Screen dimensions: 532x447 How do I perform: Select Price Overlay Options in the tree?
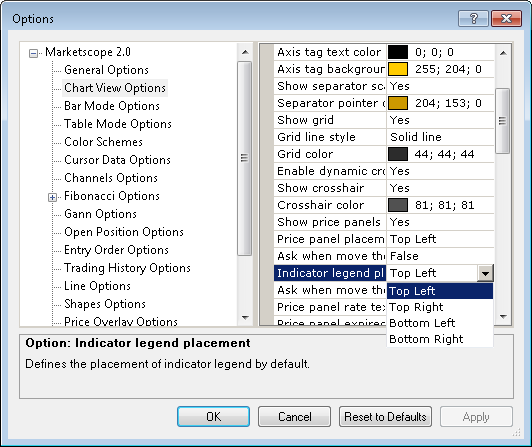coord(121,321)
